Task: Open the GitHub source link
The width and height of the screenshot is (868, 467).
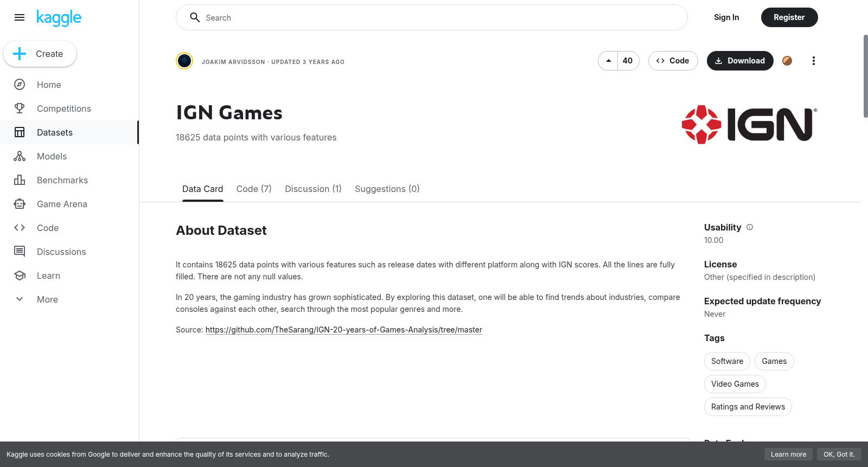Action: (344, 330)
